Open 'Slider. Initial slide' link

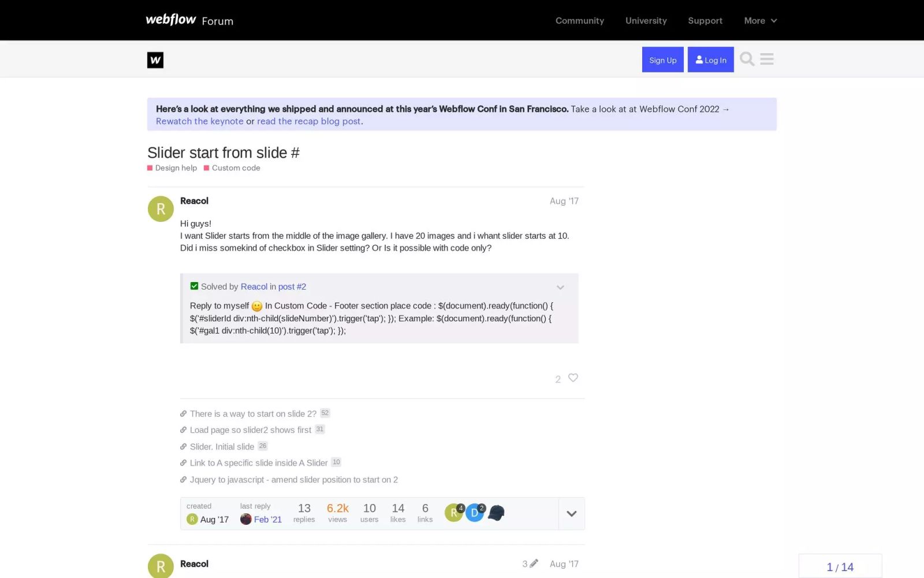pos(222,447)
